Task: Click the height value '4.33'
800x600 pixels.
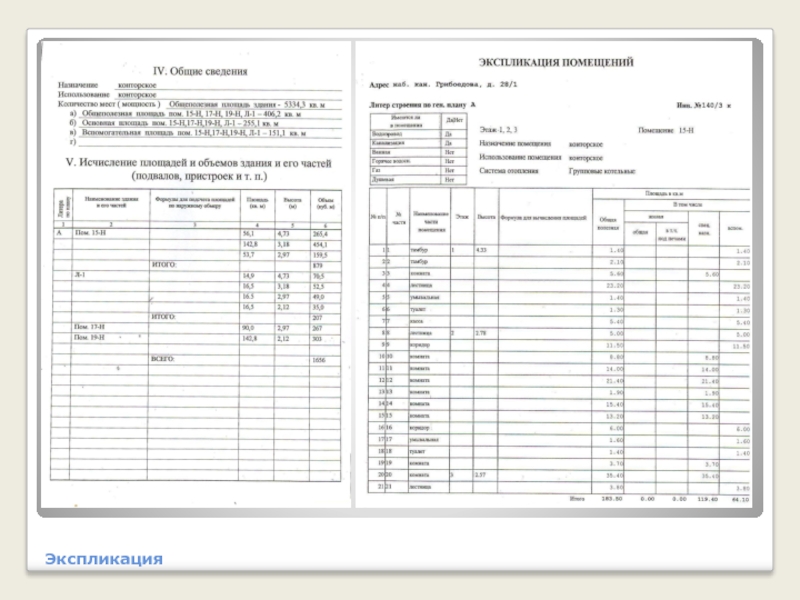Action: tap(481, 250)
